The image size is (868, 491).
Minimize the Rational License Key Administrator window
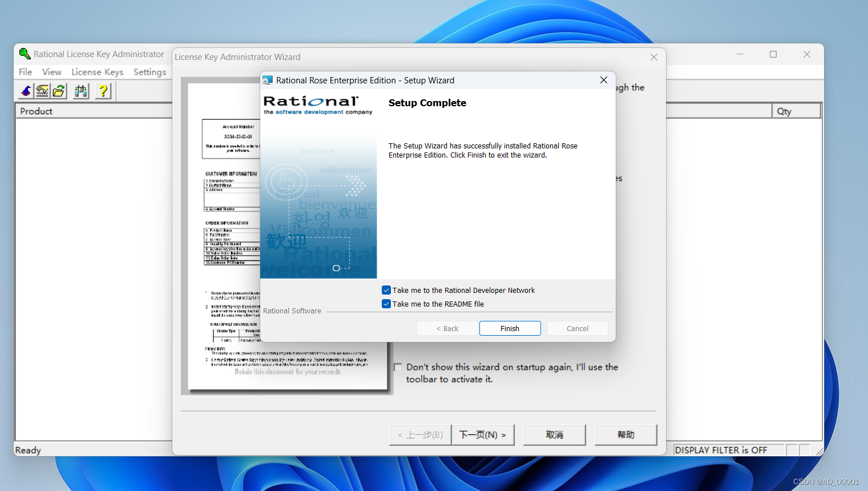click(x=740, y=54)
